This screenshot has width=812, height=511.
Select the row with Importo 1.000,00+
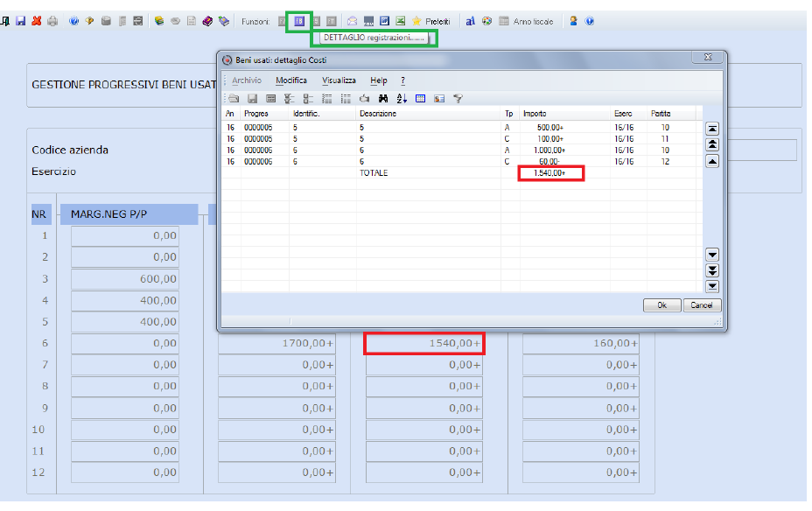(462, 150)
